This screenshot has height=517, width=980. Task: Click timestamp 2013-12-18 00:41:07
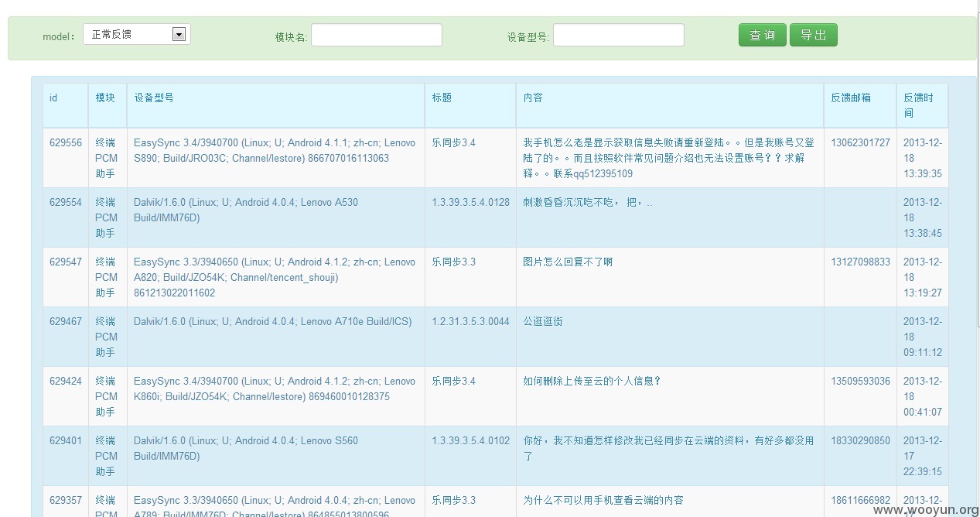tap(923, 397)
